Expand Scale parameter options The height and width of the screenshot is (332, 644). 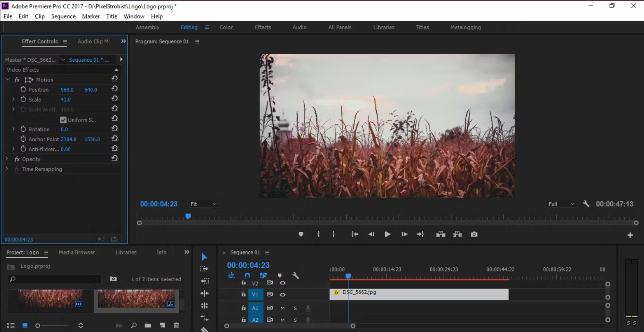tap(13, 99)
